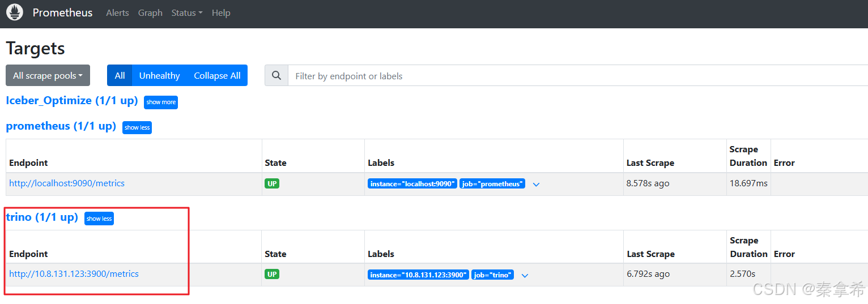Click show less for the trino pool
Viewport: 868px width, 304px height.
99,219
